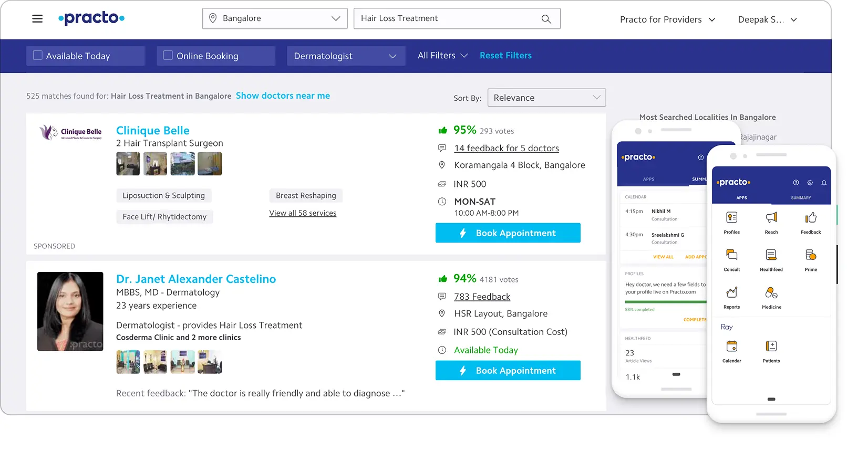Book Appointment at Clinique Belle
The width and height of the screenshot is (868, 462).
pos(508,233)
